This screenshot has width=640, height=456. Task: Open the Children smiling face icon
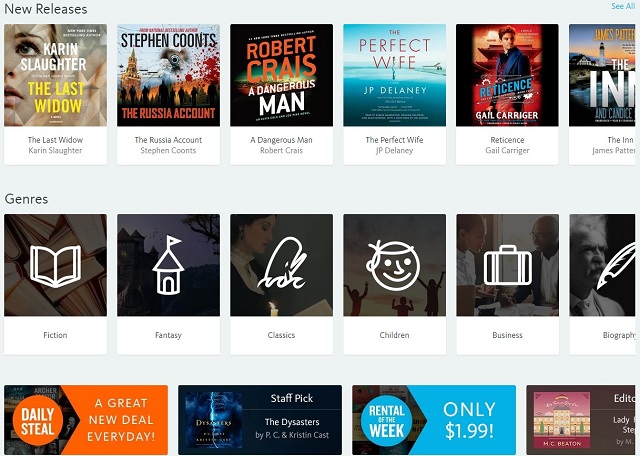click(x=393, y=265)
